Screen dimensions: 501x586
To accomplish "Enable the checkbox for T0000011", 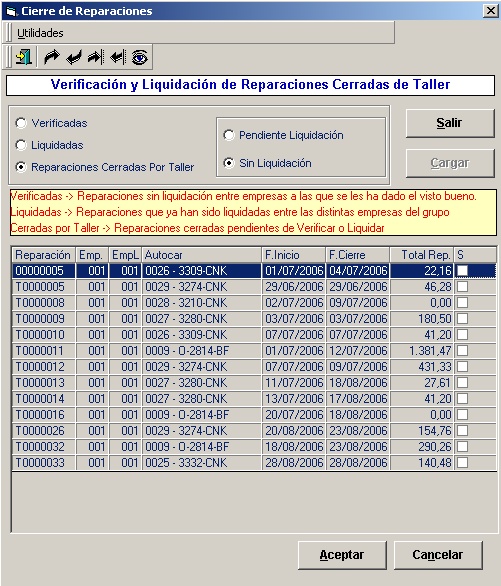I will 463,351.
